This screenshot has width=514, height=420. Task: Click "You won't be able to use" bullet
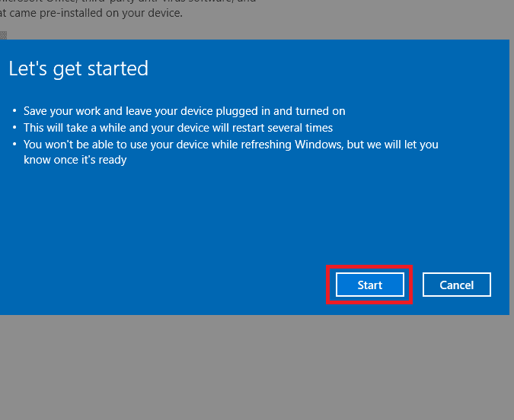[x=231, y=152]
